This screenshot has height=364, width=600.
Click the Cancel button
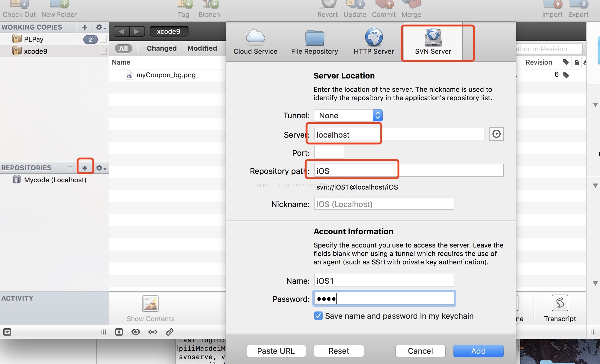coord(420,351)
